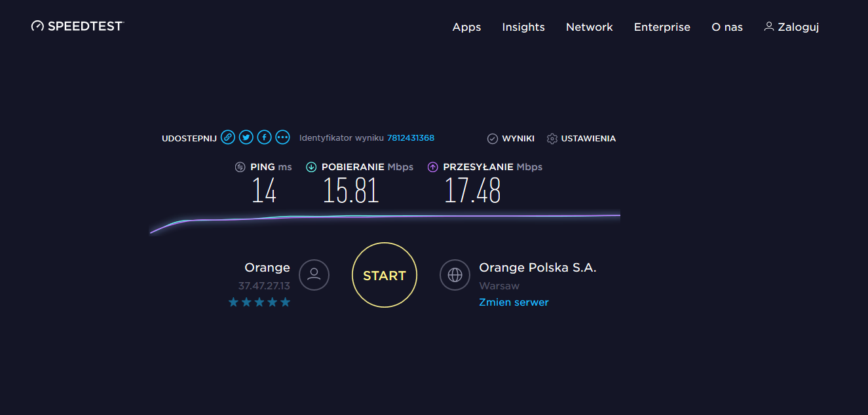Open the Insights menu
The width and height of the screenshot is (868, 415).
click(x=523, y=27)
